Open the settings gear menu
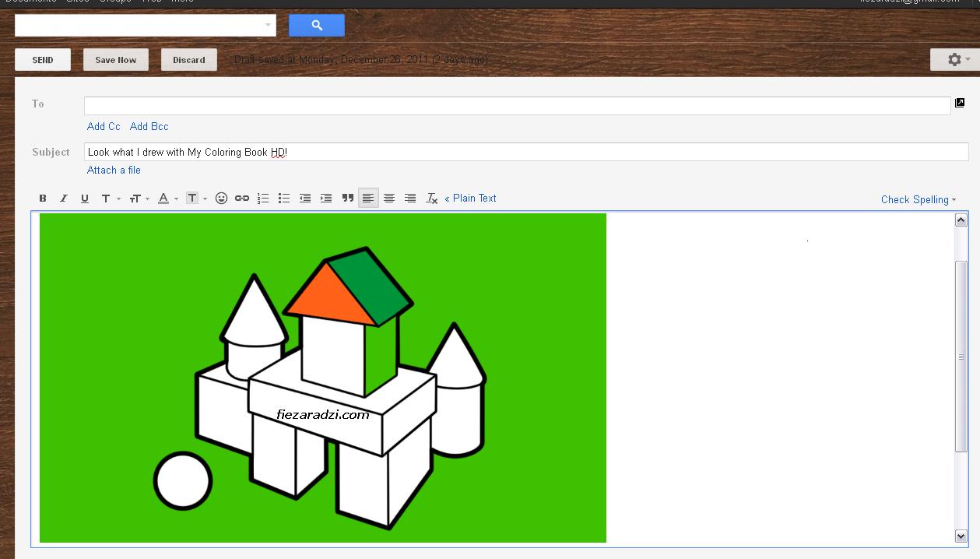This screenshot has height=559, width=980. coord(955,60)
